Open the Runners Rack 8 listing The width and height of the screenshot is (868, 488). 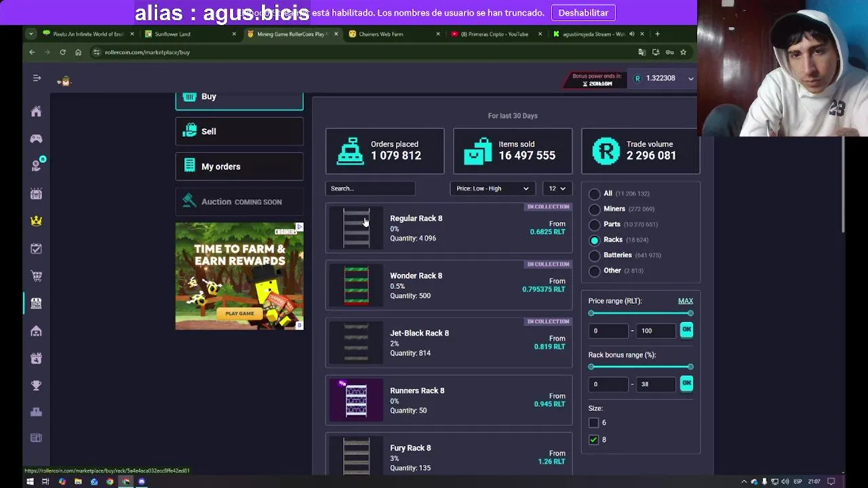(x=449, y=400)
